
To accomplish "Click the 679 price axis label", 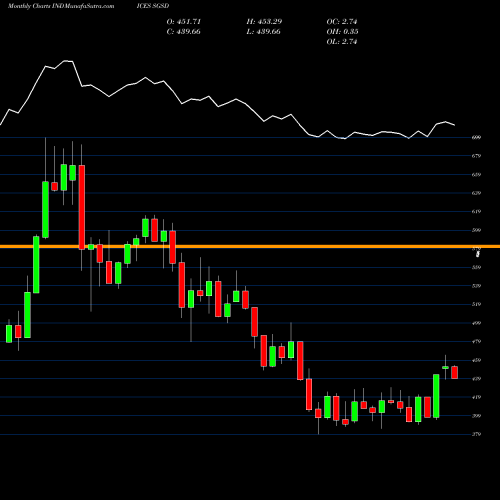I will pos(476,156).
